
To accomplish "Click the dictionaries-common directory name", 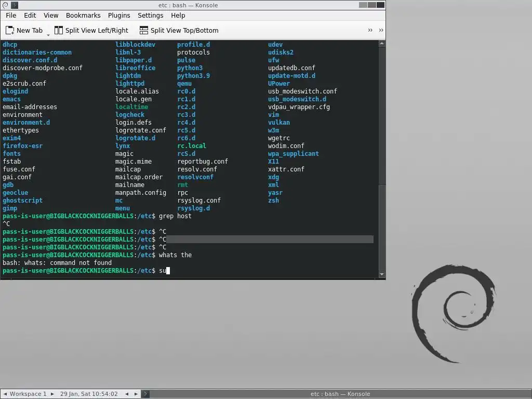I will point(37,52).
